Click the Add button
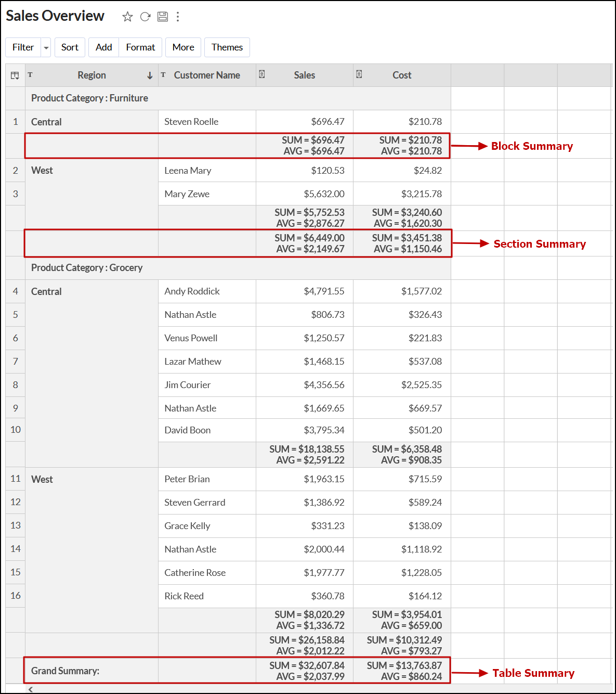Viewport: 616px width, 694px height. pos(103,47)
